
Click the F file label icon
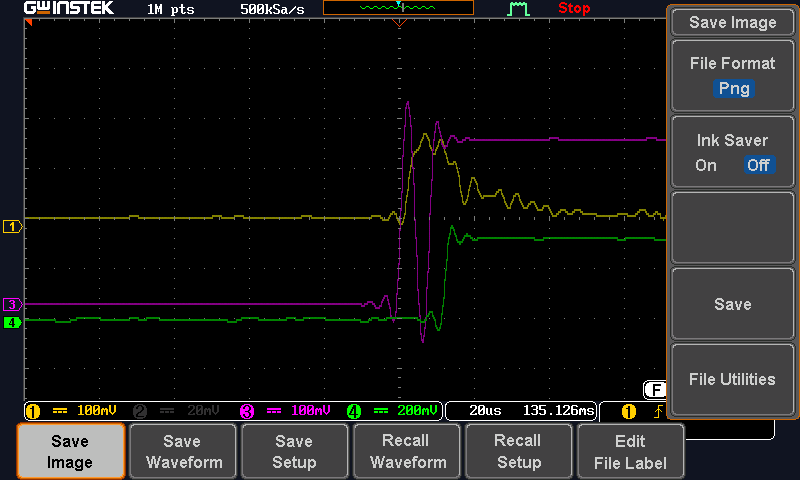pos(656,390)
